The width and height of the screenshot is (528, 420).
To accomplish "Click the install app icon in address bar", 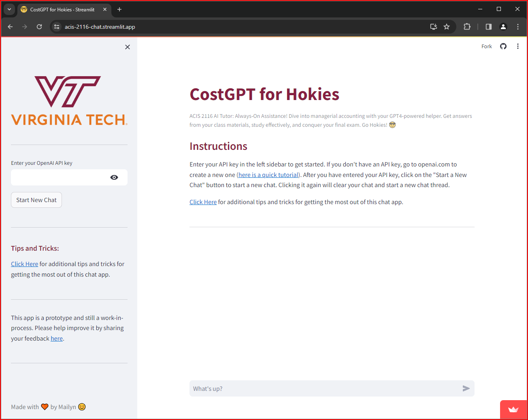I will (x=433, y=27).
